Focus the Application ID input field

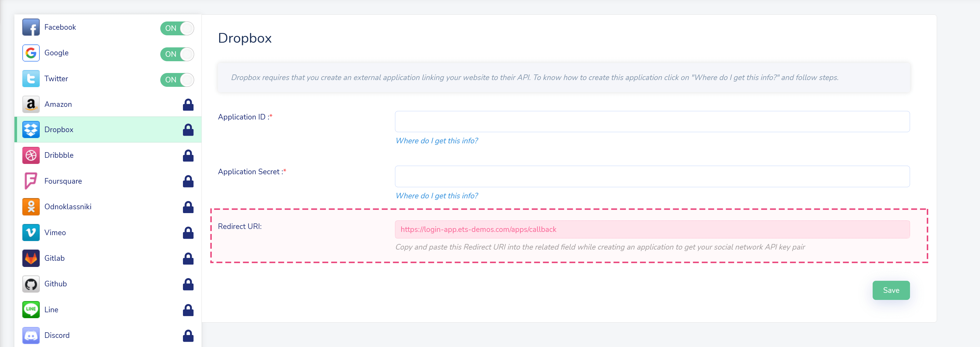tap(652, 122)
